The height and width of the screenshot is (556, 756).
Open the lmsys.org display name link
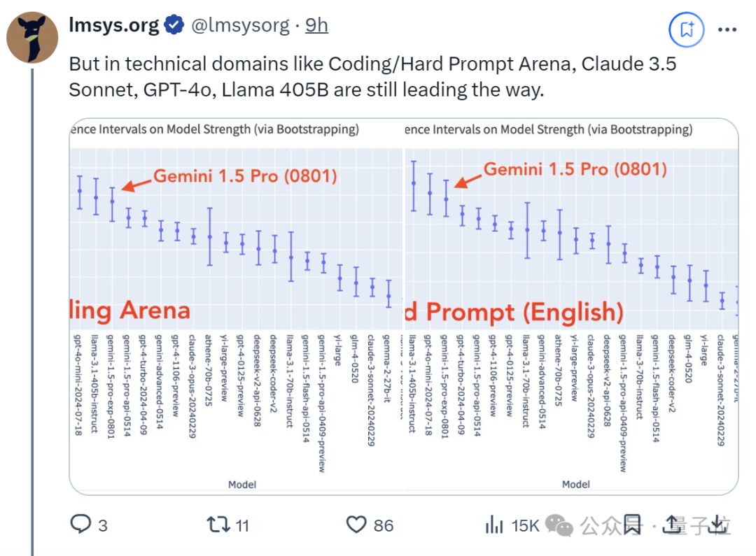pos(114,25)
